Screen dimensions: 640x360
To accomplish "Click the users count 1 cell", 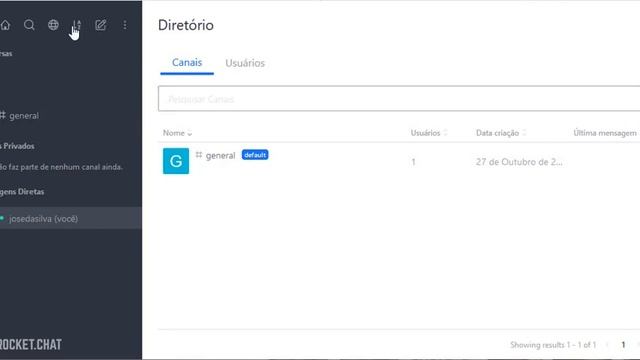I will (x=413, y=162).
